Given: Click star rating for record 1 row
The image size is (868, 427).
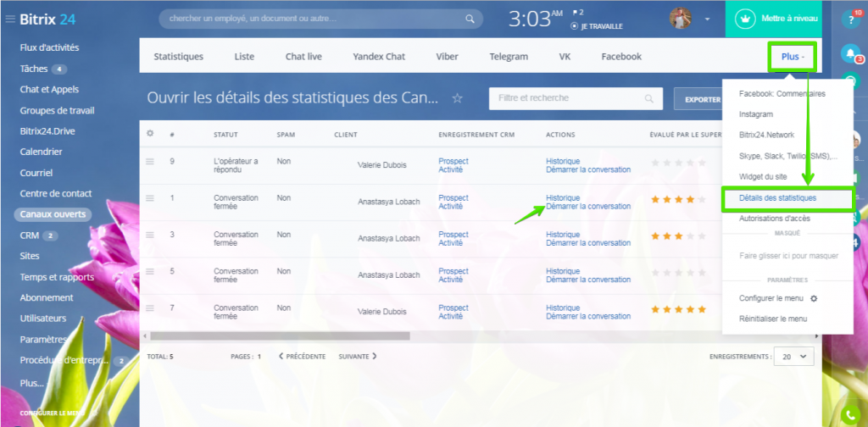Looking at the screenshot, I should 679,199.
